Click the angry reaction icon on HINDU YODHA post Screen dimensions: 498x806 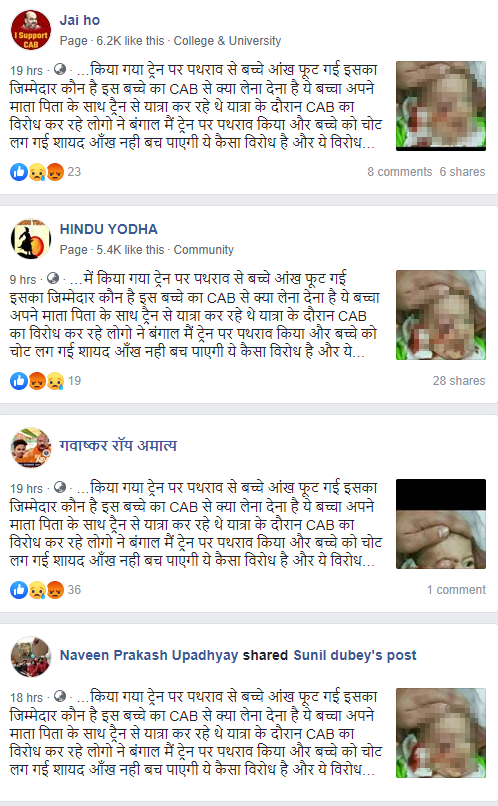click(x=37, y=381)
